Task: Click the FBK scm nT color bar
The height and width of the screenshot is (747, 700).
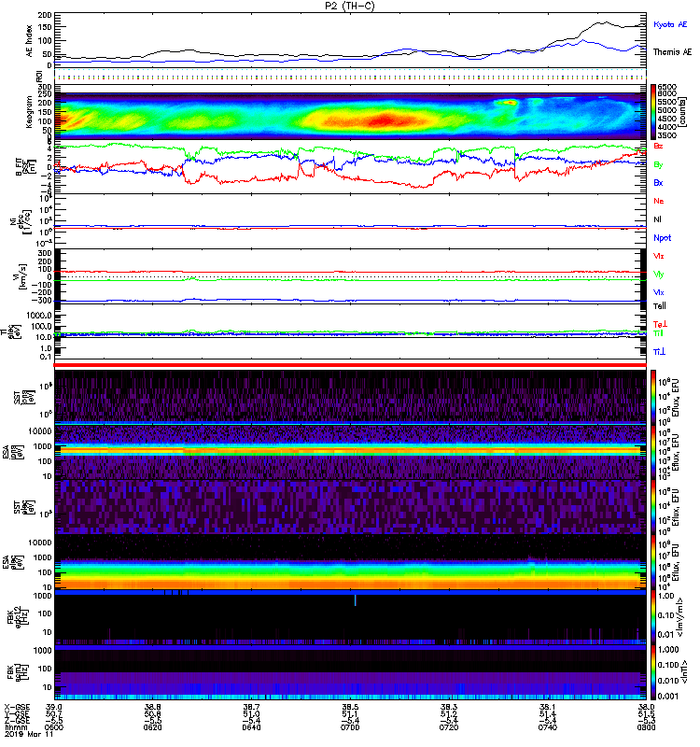Action: (x=654, y=672)
